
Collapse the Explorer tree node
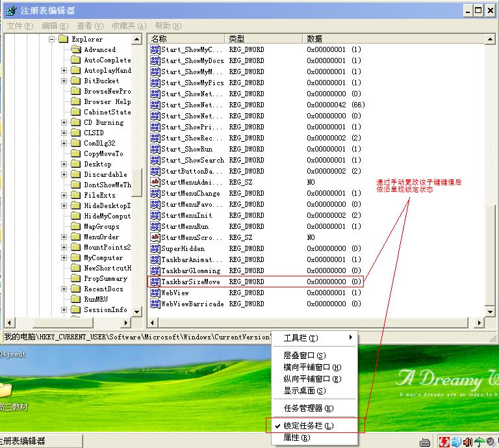pos(51,39)
